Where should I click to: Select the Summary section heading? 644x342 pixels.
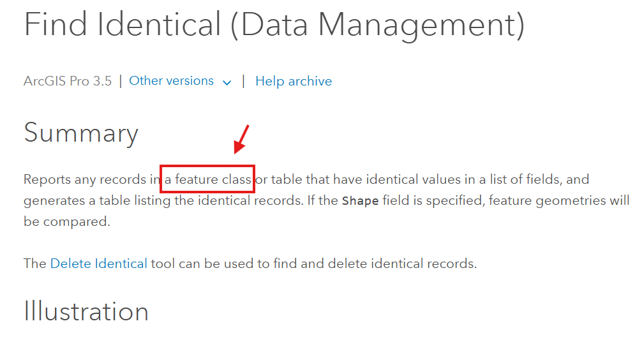pyautogui.click(x=81, y=133)
